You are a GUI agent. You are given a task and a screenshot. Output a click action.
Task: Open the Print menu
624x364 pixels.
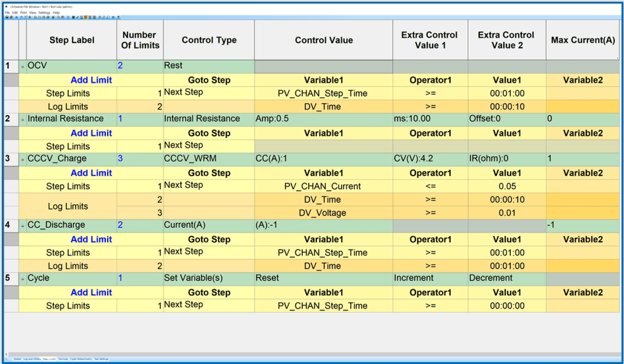click(x=24, y=13)
